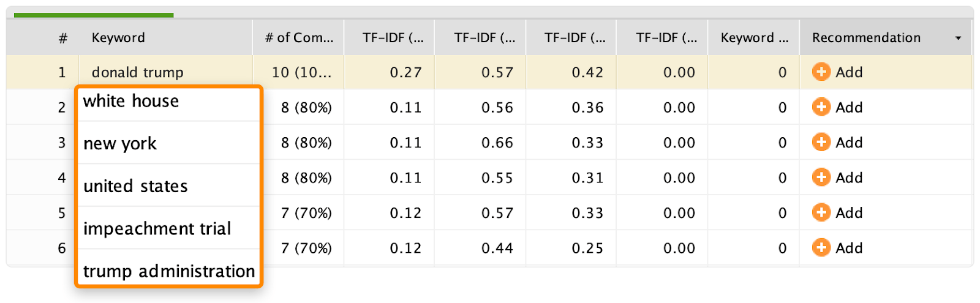The height and width of the screenshot is (303, 980).
Task: Sort by the Keyword column header
Action: [x=118, y=38]
